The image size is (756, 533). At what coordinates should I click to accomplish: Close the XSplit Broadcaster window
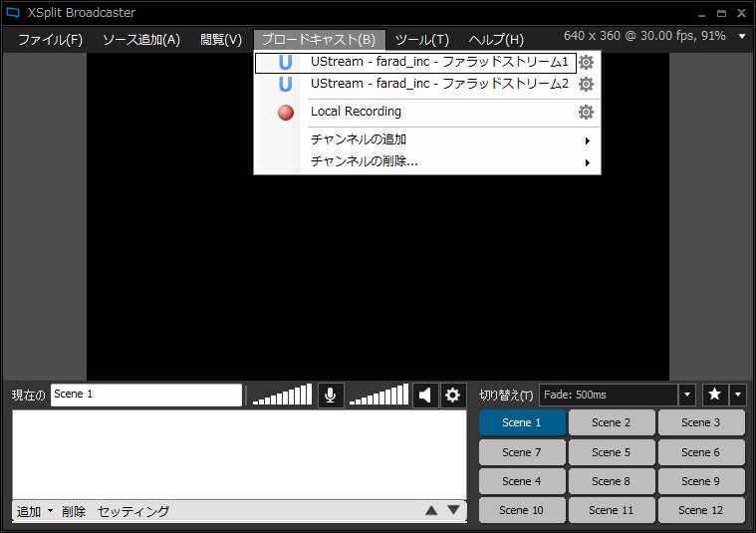pos(741,13)
